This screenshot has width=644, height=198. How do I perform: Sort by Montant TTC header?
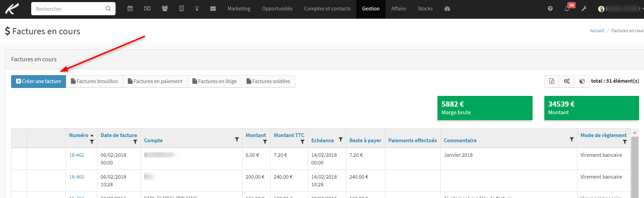(289, 135)
